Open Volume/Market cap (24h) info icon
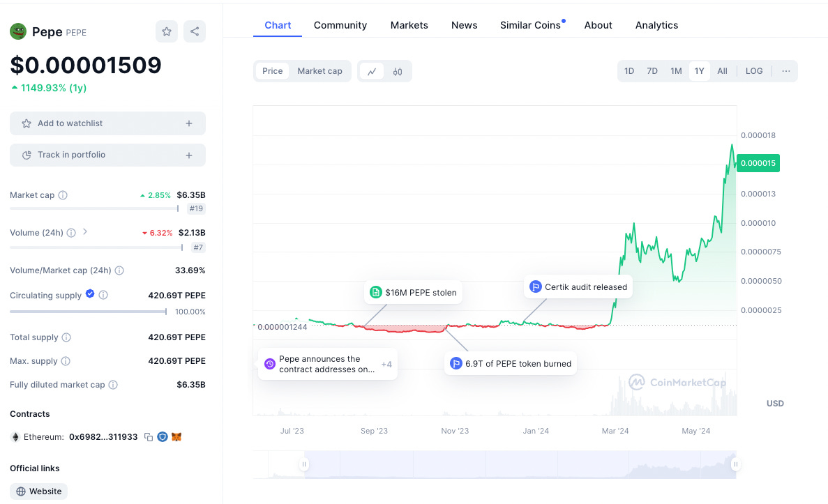 [119, 270]
